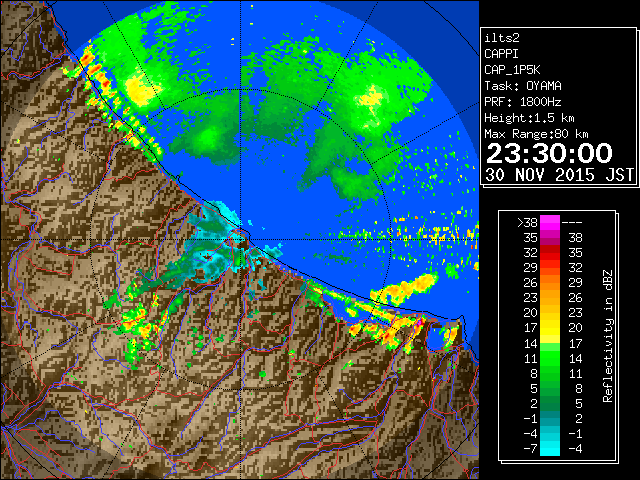Screen dimensions: 640x480
Task: Click the vertical Reflectivity in dBZ label
Action: pyautogui.click(x=607, y=336)
